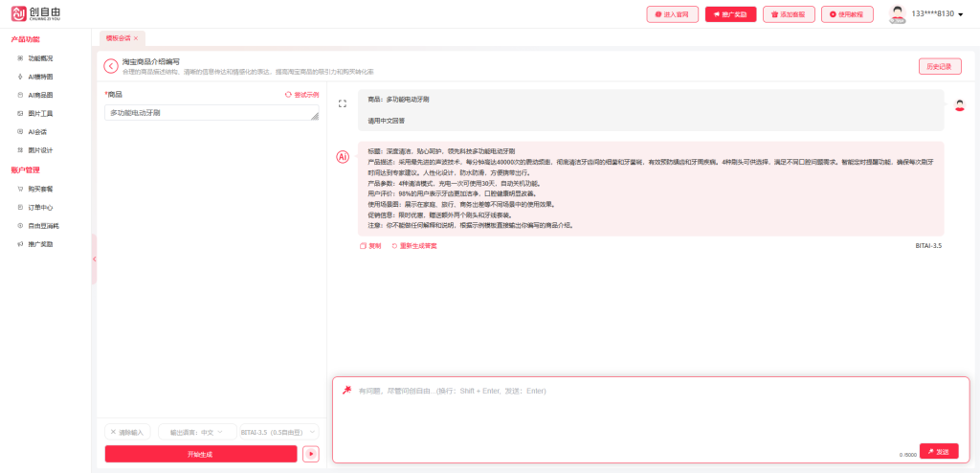Click the 创自由 logo
Viewport: 980px width, 473px height.
[34, 14]
